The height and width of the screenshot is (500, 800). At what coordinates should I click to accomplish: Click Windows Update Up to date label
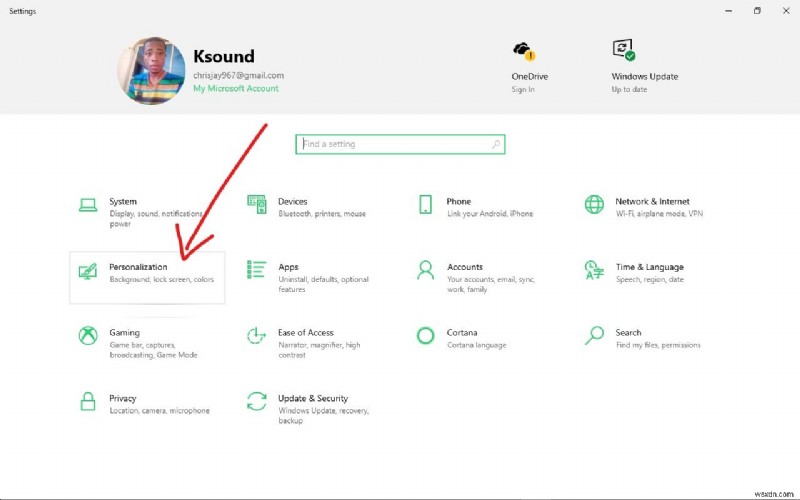[629, 89]
